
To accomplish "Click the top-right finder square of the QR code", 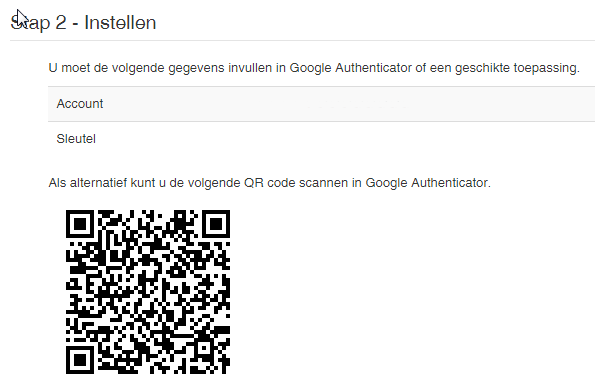I will coord(216,224).
